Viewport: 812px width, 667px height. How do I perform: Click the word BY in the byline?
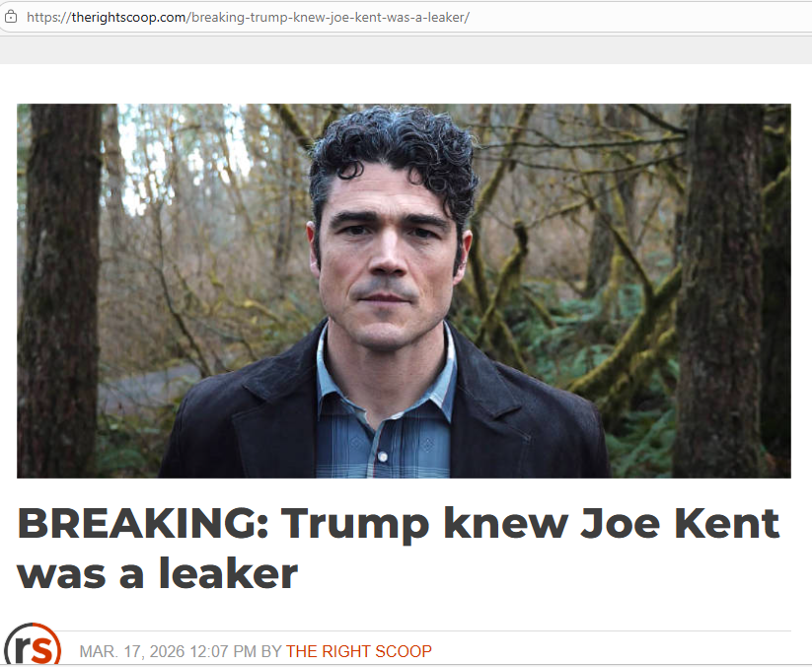pyautogui.click(x=271, y=651)
